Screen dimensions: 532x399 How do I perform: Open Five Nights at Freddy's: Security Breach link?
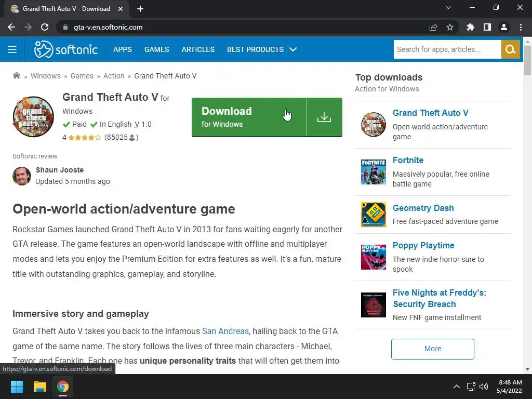pyautogui.click(x=440, y=298)
